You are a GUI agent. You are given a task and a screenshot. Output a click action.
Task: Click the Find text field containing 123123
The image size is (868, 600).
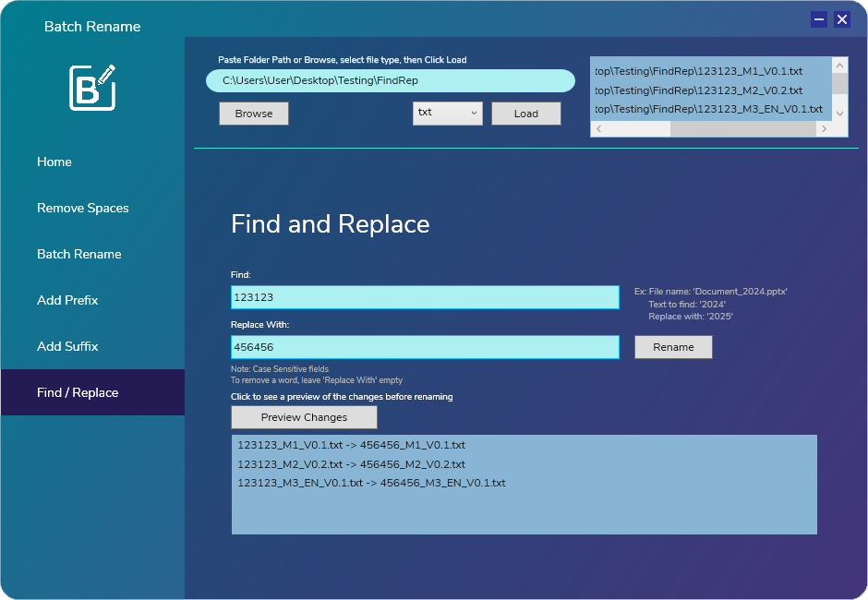[425, 297]
